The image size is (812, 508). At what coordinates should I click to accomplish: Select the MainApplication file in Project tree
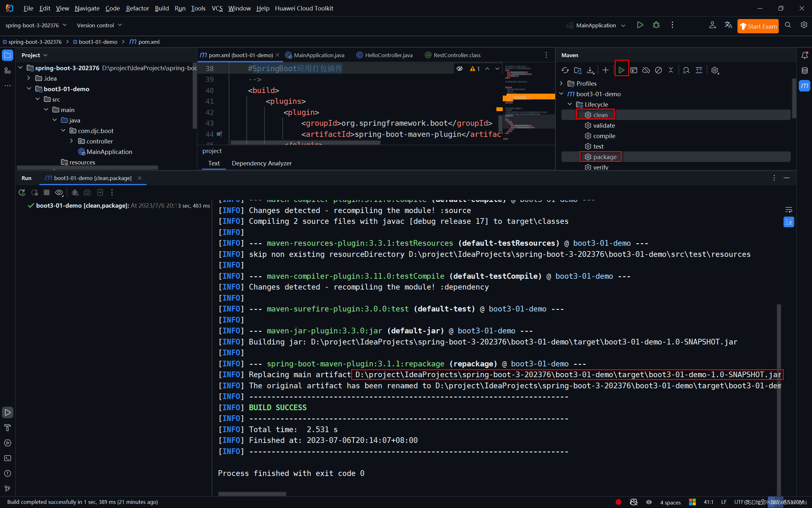(x=105, y=151)
